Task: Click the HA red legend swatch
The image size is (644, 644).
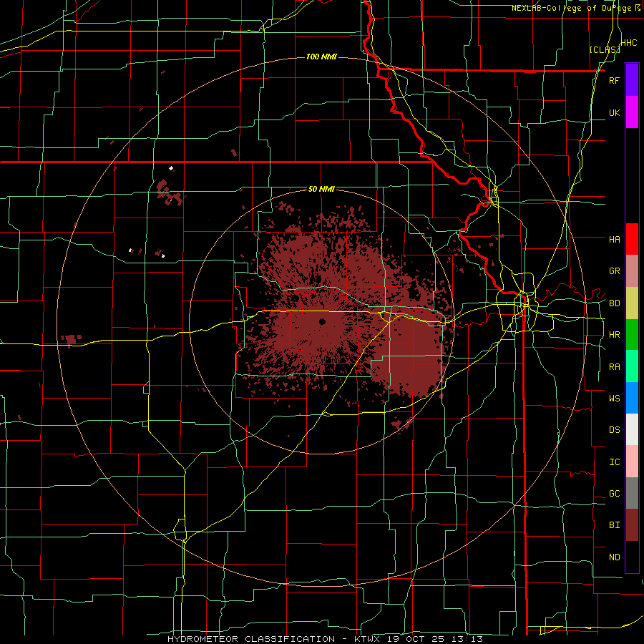Action: (x=632, y=239)
